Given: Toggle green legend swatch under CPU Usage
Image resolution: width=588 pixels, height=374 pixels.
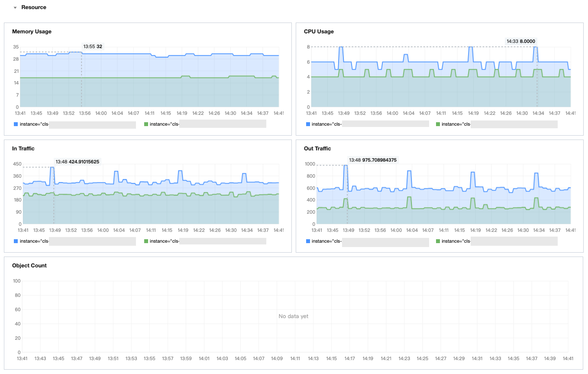Looking at the screenshot, I should (438, 124).
